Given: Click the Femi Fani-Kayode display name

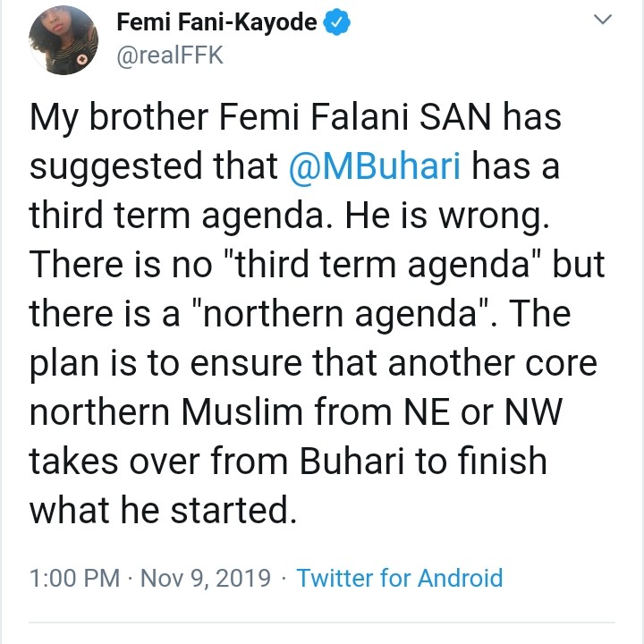Looking at the screenshot, I should click(x=217, y=24).
